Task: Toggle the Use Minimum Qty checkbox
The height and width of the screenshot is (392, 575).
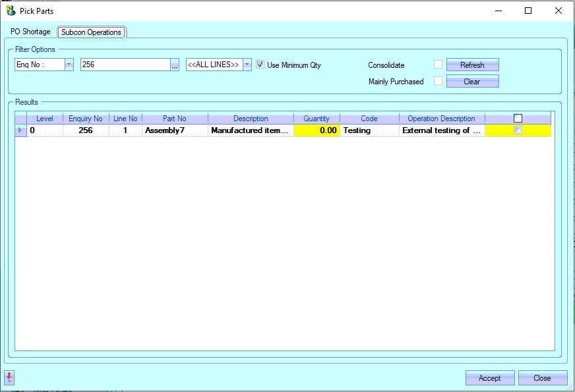Action: coord(260,65)
